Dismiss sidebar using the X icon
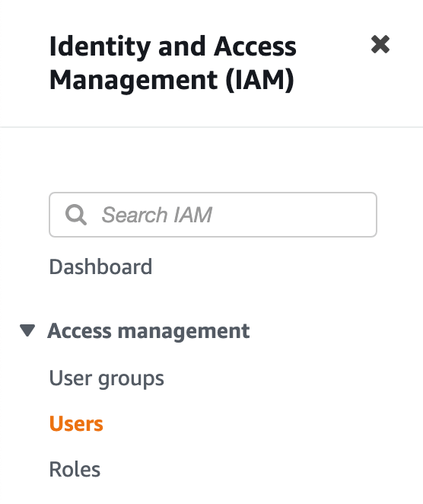This screenshot has height=504, width=423. click(x=380, y=44)
